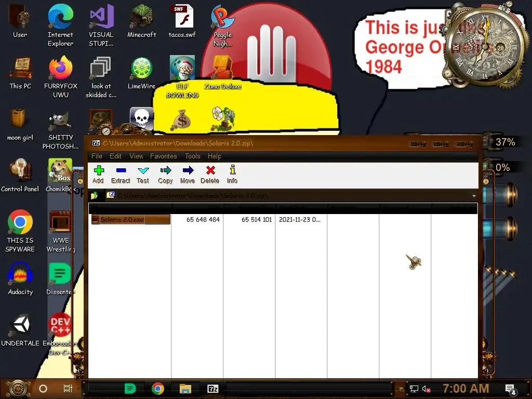Open the moon girl recycle bin icon
Viewport: 532px width, 399px height.
coord(20,125)
